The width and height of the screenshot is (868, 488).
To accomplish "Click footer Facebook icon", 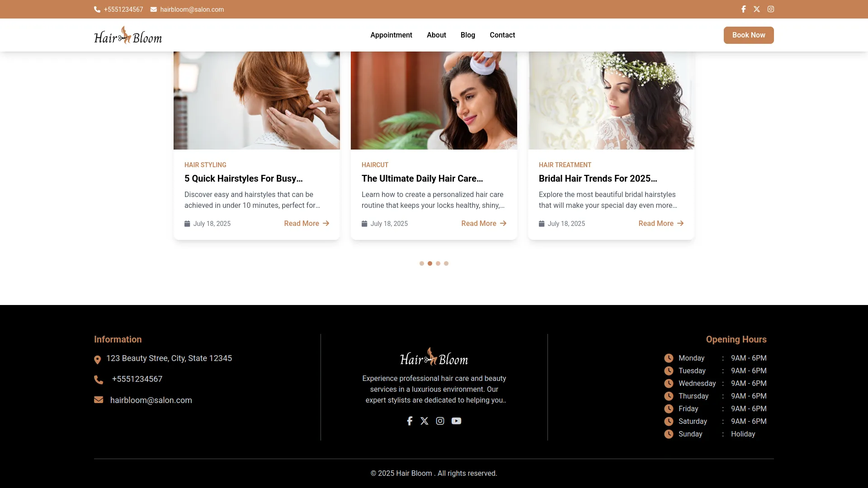I will 410,421.
